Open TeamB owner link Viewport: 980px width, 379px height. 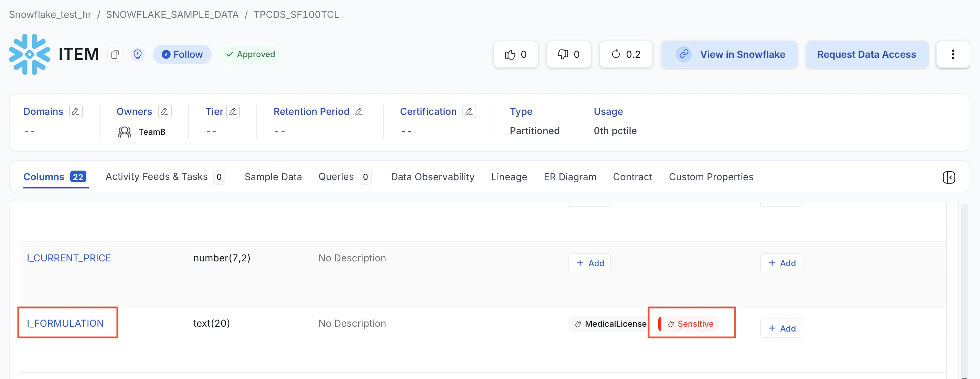152,132
